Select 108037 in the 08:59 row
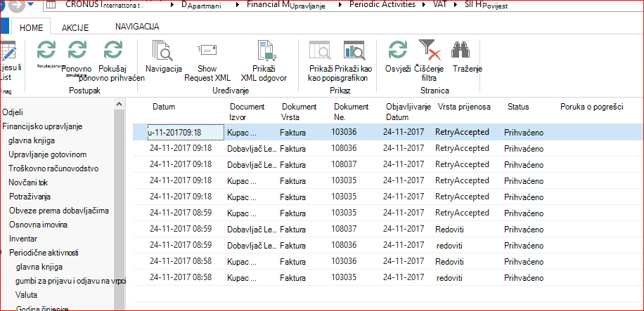The image size is (644, 311). (x=344, y=229)
